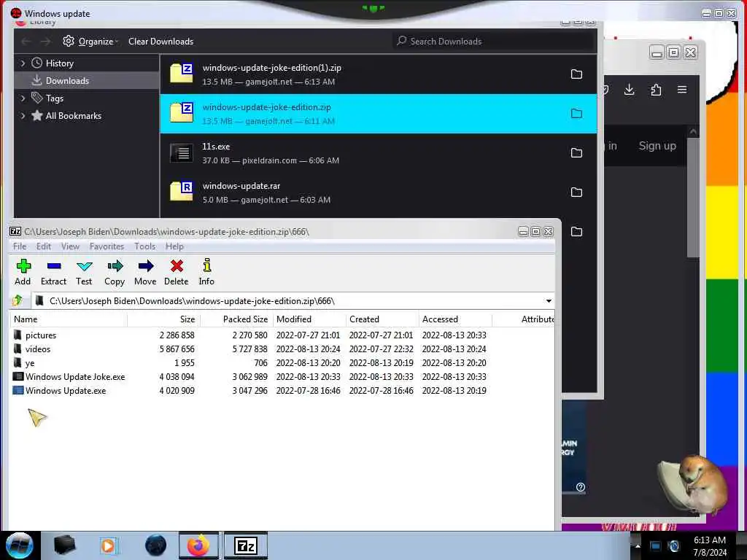Expand the All Bookmarks node

point(23,116)
